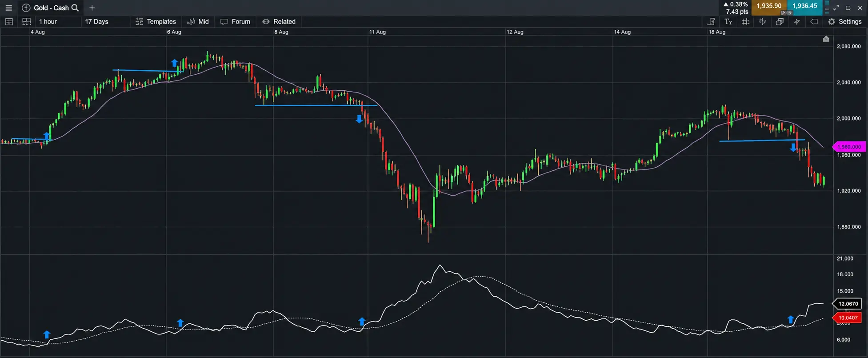Click the pin icon in the chart toolbar
Image resolution: width=868 pixels, height=358 pixels.
[797, 22]
